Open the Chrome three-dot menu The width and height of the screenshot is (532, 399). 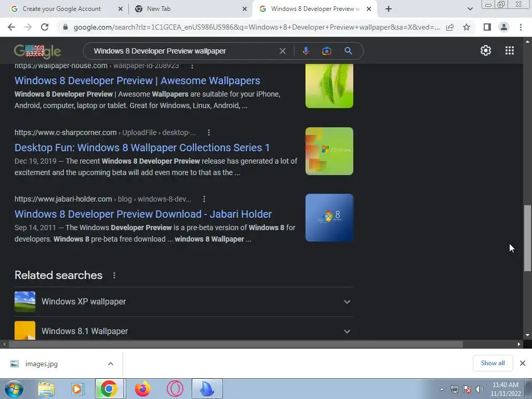click(x=521, y=27)
